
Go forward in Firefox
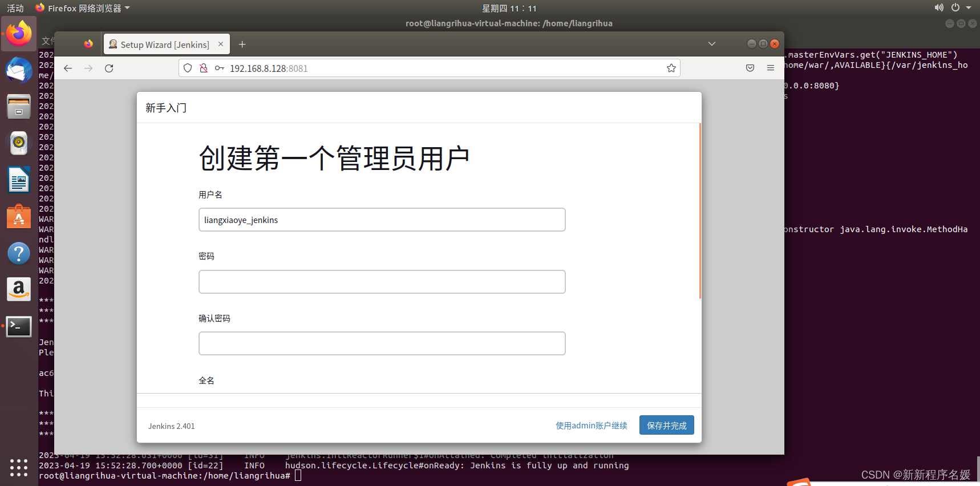pyautogui.click(x=88, y=68)
